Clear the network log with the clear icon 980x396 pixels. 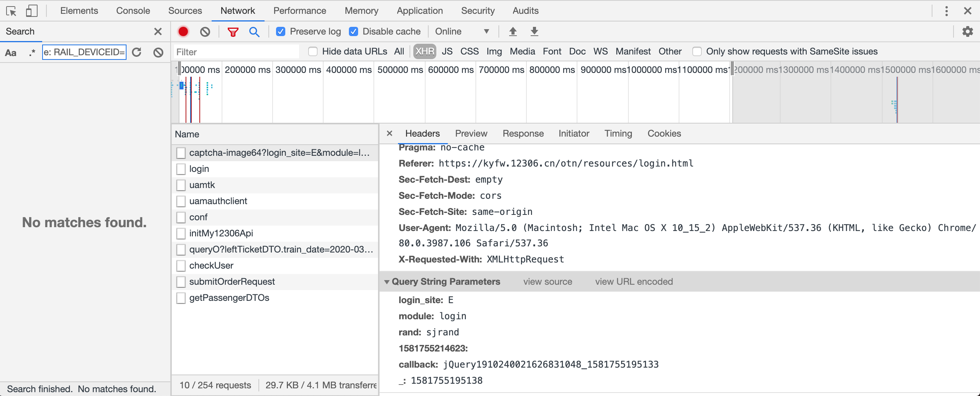tap(205, 31)
